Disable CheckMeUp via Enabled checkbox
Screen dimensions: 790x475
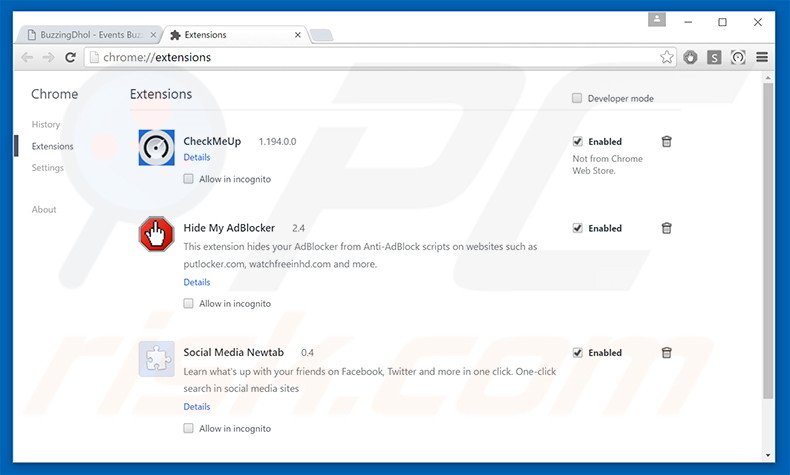point(577,142)
